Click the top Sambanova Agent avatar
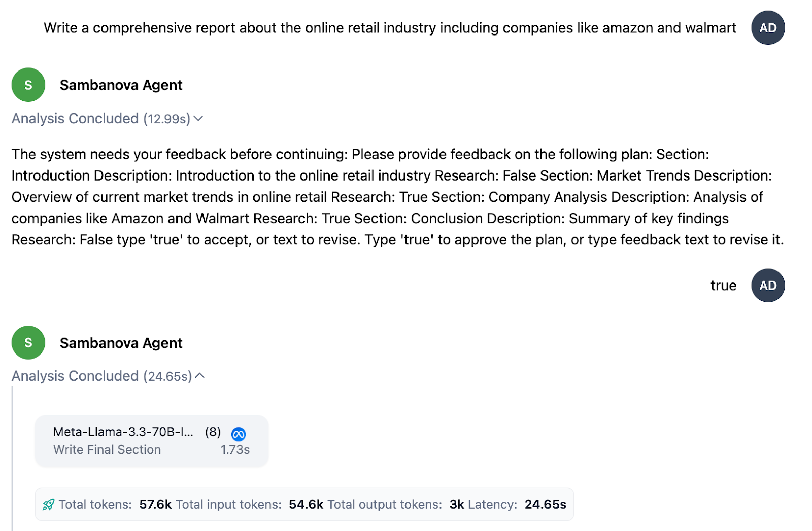The width and height of the screenshot is (812, 531). pyautogui.click(x=28, y=85)
